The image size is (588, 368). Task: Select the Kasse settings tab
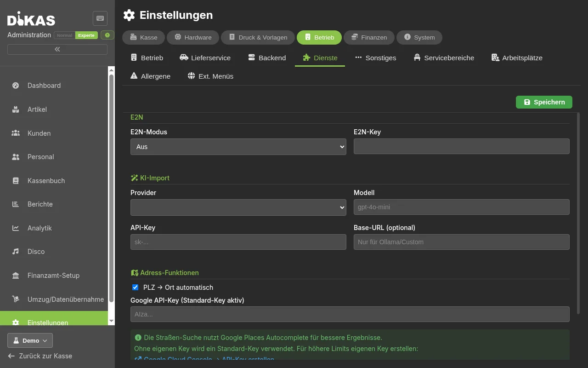coord(144,37)
